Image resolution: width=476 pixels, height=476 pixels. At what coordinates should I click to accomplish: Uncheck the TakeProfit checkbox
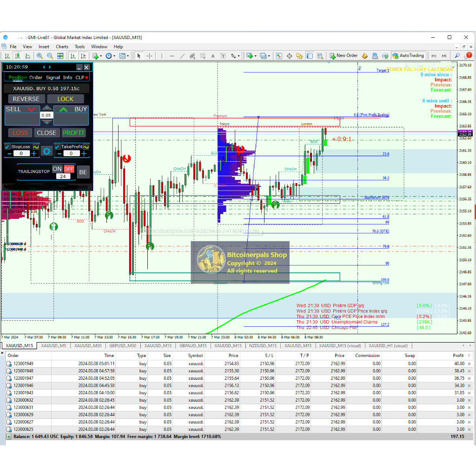coord(58,146)
